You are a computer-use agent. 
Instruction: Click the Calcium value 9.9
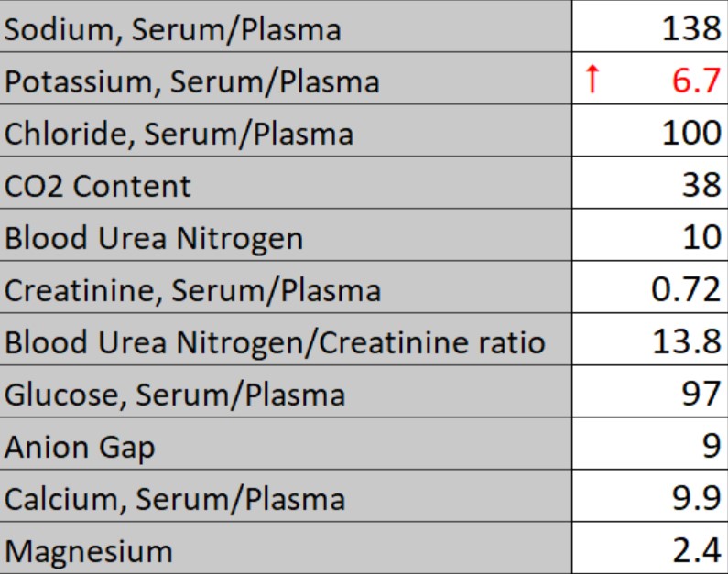coord(697,499)
